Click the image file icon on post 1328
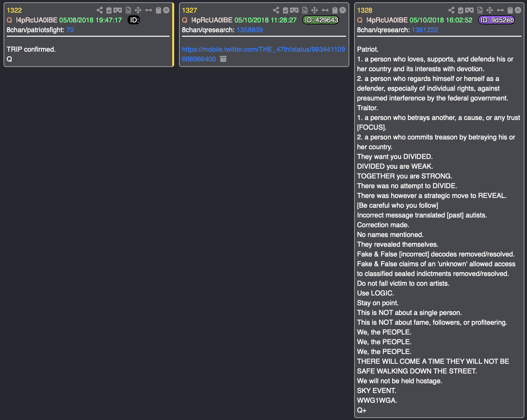This screenshot has width=527, height=420. coord(480,10)
